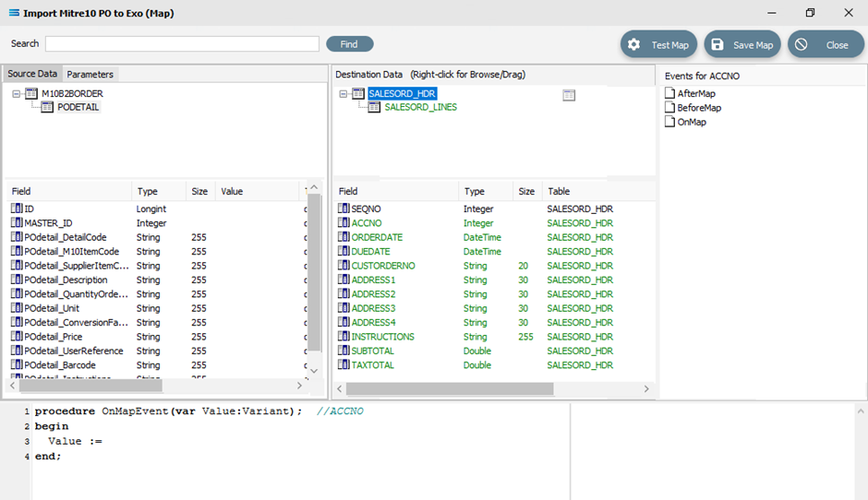The height and width of the screenshot is (500, 868).
Task: Click the field icon beside ADDRESS1
Action: (x=344, y=280)
